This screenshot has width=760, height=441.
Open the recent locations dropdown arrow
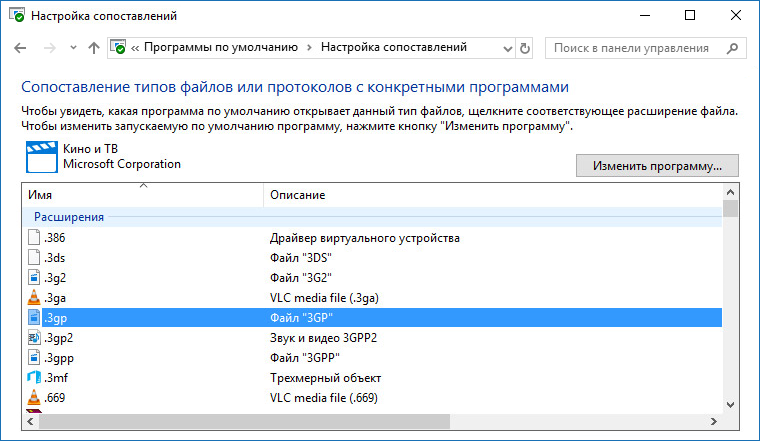[73, 48]
